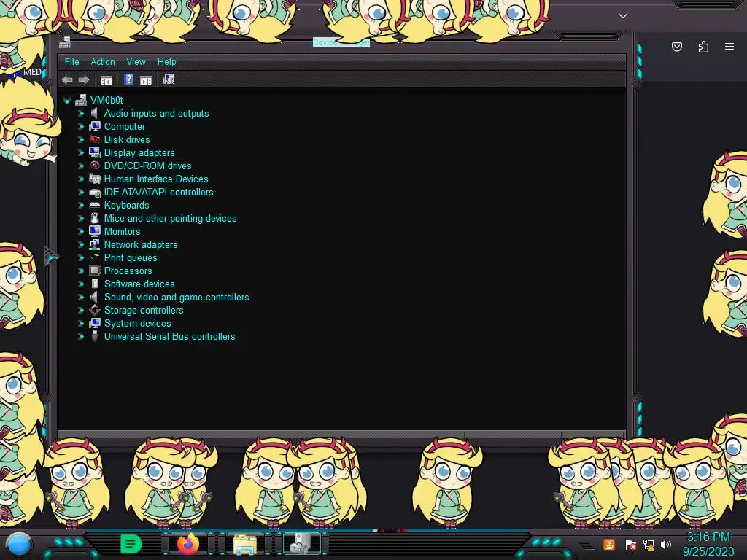Collapse the VM0b0t root node
Viewport: 747px width, 560px height.
click(67, 101)
